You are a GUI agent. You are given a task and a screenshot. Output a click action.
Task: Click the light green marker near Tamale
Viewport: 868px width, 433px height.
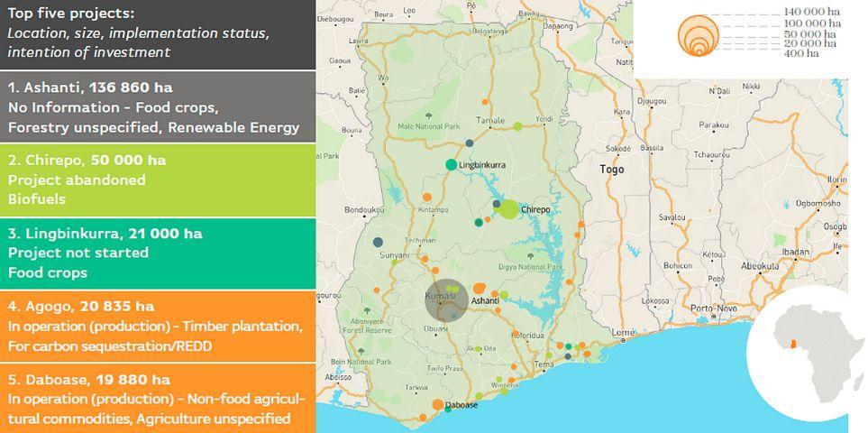point(517,126)
